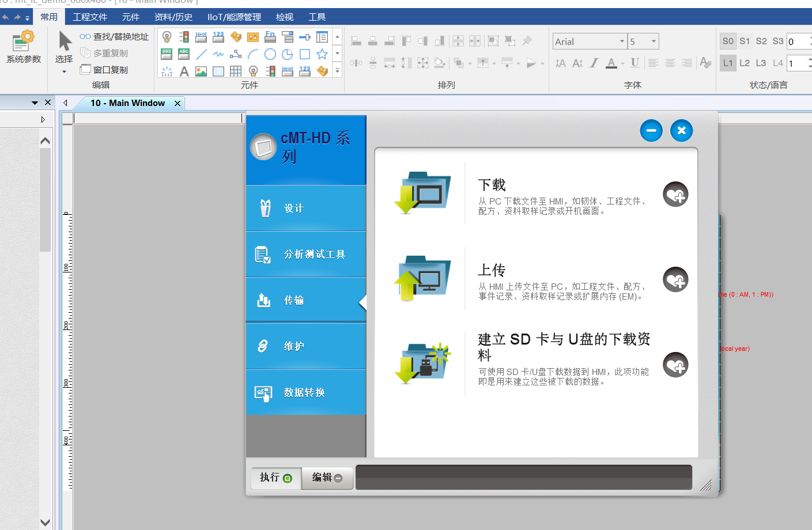This screenshot has width=812, height=530.
Task: Expand the 元件 gallery list
Action: click(337, 70)
